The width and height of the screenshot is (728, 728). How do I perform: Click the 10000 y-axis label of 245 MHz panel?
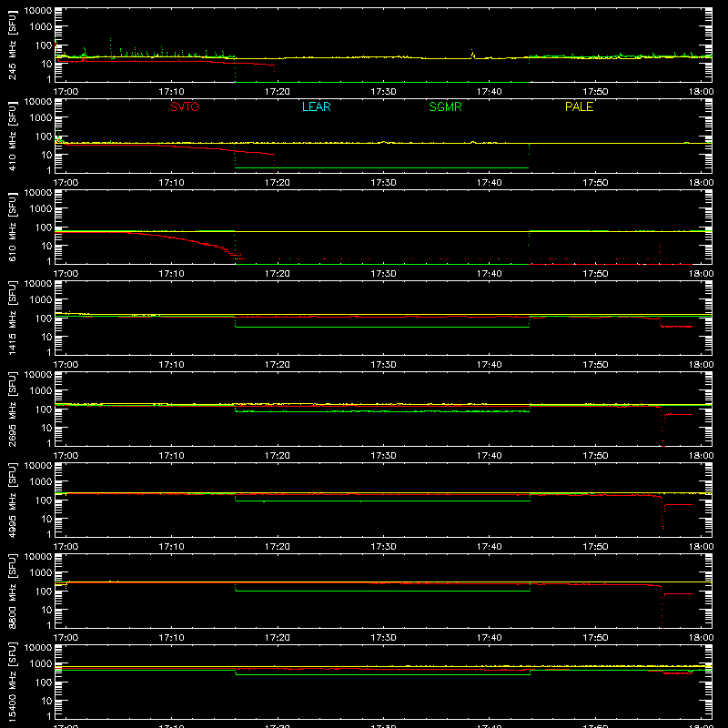click(38, 11)
